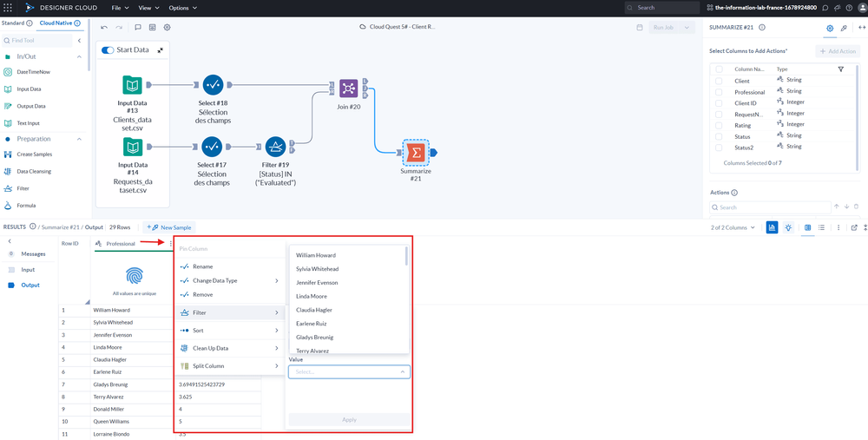Click the Find Tool search field
The image size is (868, 440).
pos(39,40)
